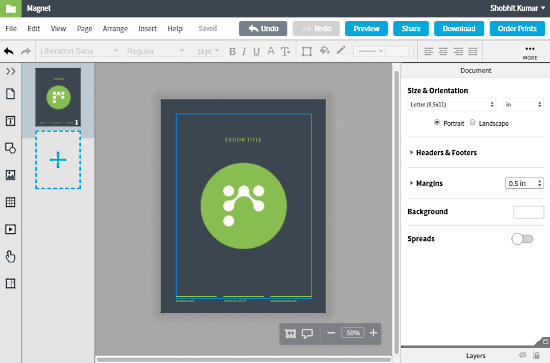Open the File menu
Viewport: 550px width, 363px height.
[x=11, y=28]
